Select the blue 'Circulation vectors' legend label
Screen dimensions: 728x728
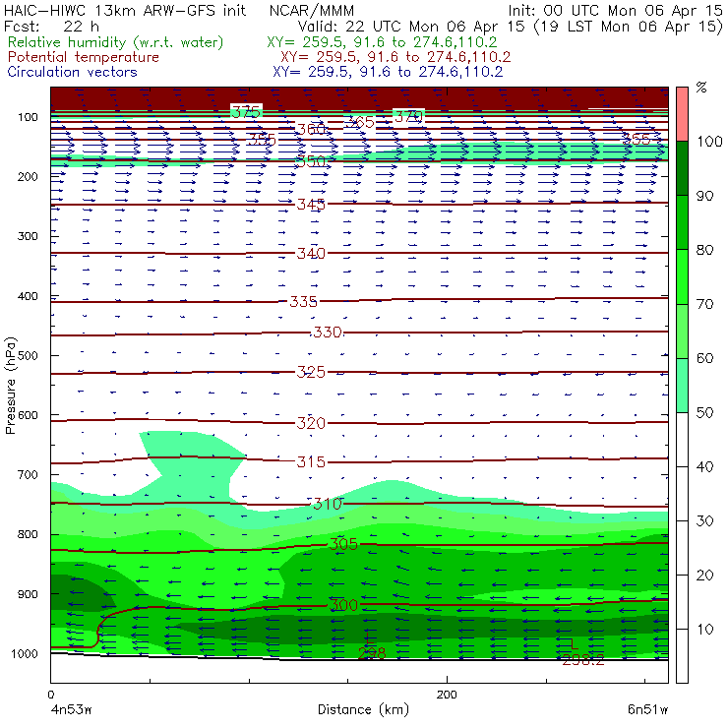coord(73,72)
